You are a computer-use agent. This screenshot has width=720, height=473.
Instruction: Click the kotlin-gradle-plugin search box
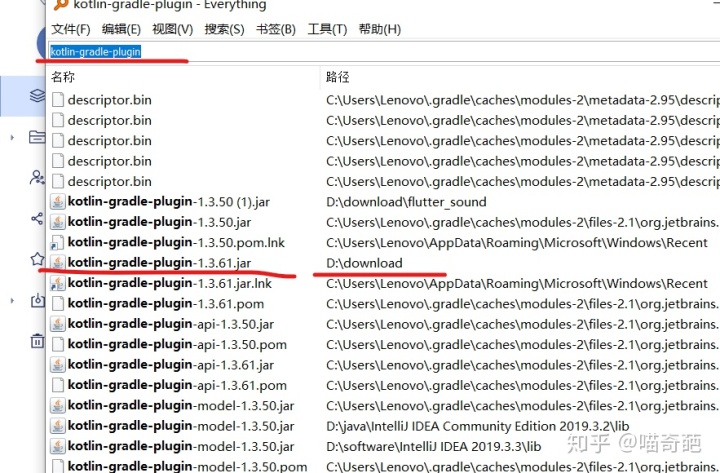pos(384,51)
